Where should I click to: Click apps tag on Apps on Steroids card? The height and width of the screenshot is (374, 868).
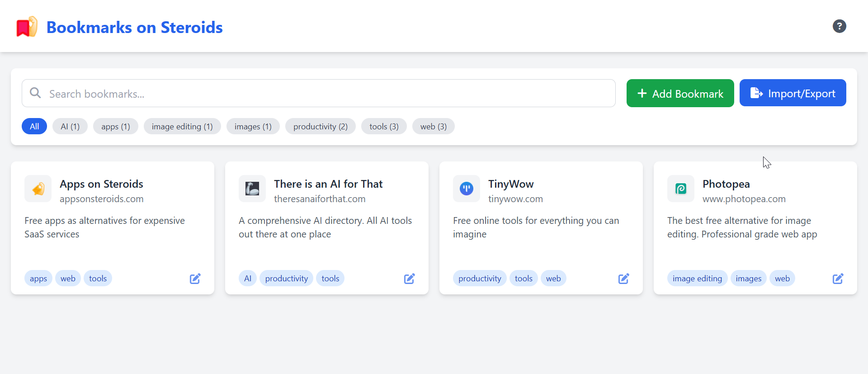[38, 279]
